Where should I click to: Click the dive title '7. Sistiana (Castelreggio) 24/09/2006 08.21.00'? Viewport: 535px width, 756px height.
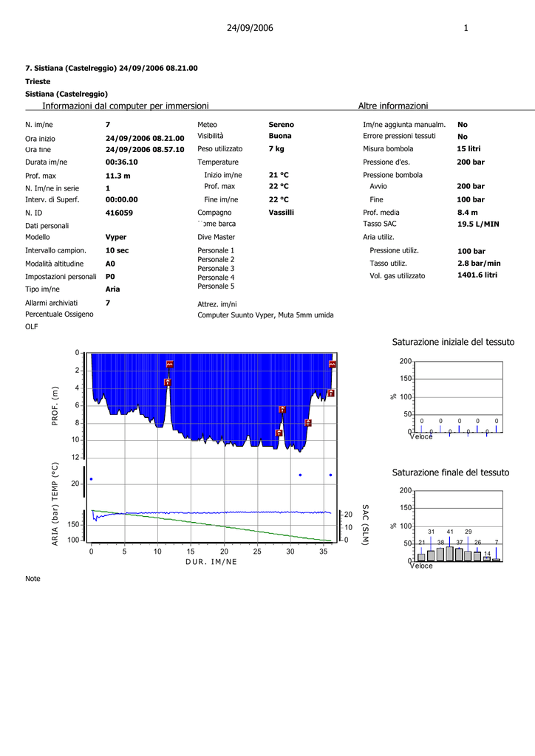tap(112, 69)
